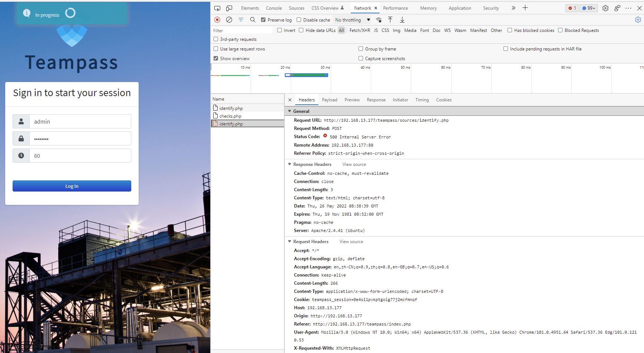Enable the Disable cache checkbox
Screen dimensions: 644x353
299,20
